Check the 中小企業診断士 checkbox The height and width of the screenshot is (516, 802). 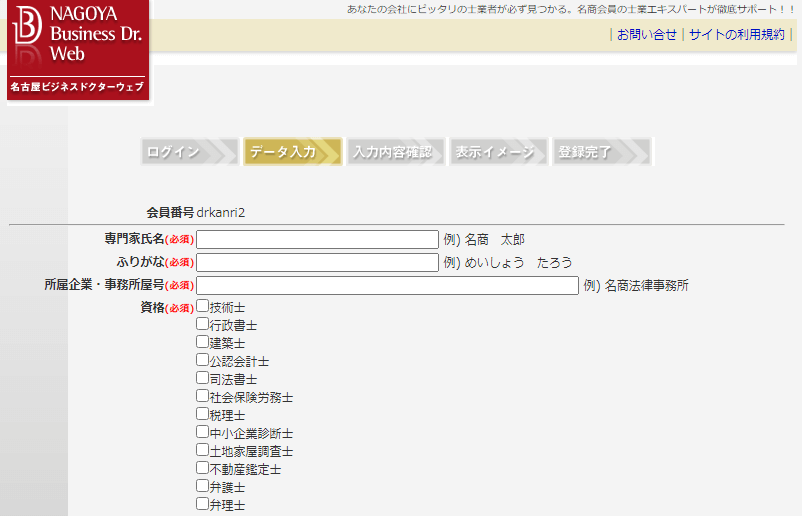(x=203, y=432)
